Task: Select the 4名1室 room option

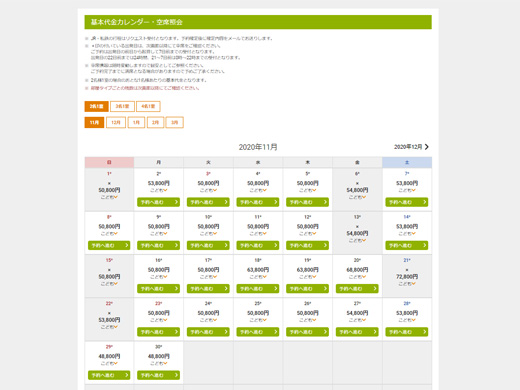Action: click(x=148, y=106)
